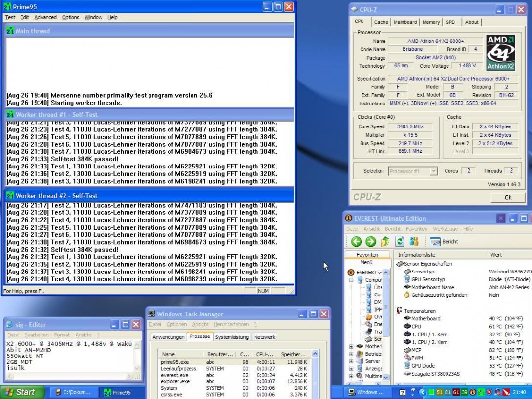Open the Advanced menu in Prime95

click(x=45, y=17)
